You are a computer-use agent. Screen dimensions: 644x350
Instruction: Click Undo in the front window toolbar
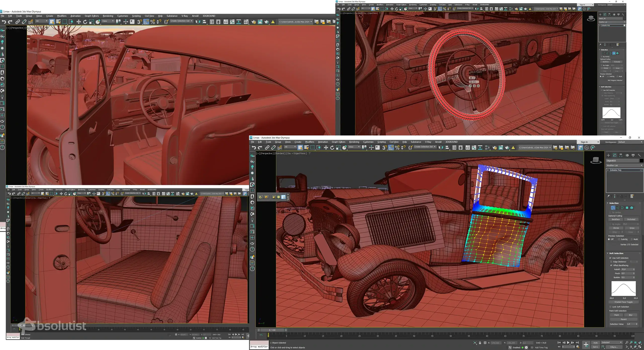click(x=254, y=148)
